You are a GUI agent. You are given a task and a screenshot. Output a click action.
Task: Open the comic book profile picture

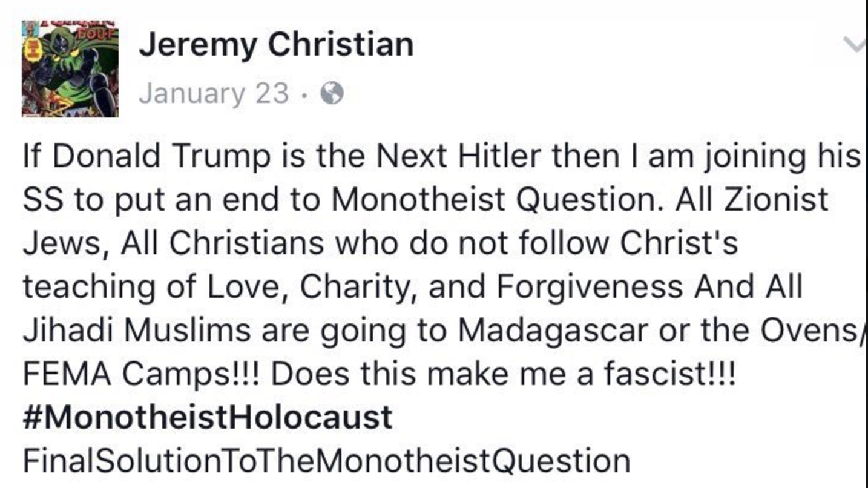click(70, 68)
